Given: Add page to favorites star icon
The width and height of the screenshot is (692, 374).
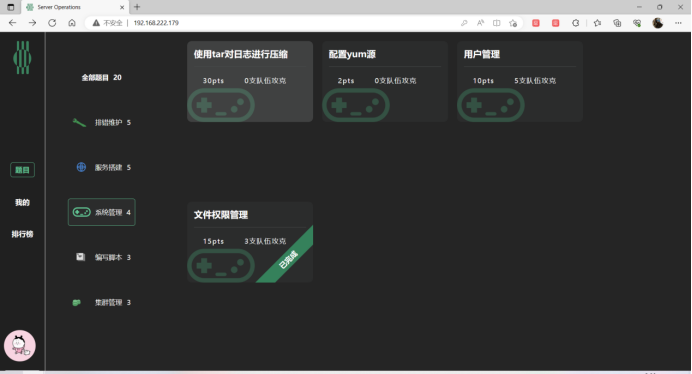Looking at the screenshot, I should click(513, 23).
